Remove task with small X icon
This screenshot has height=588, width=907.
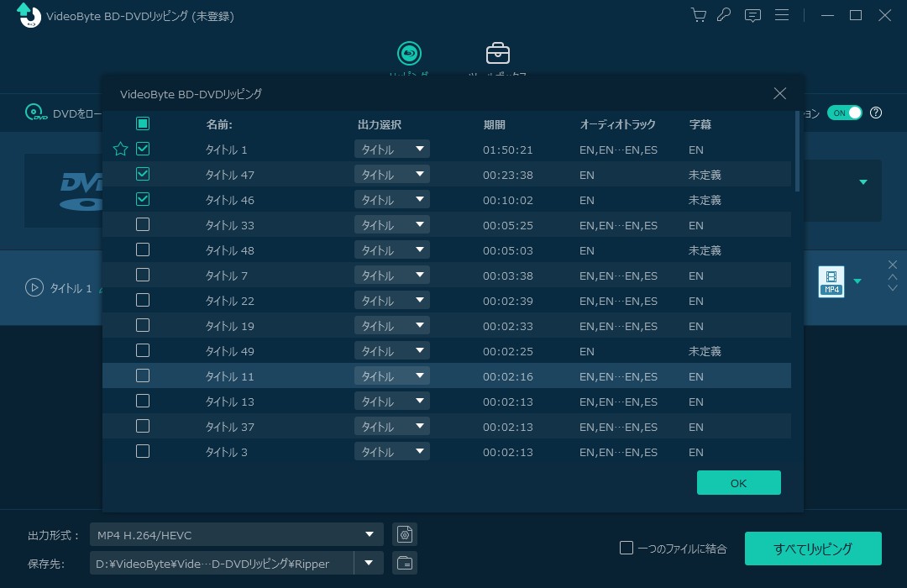click(893, 265)
